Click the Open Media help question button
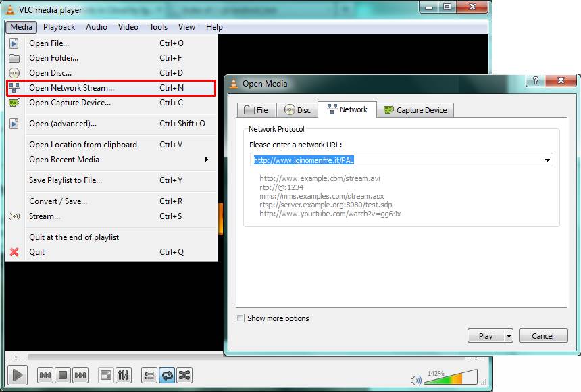The image size is (581, 392). (536, 80)
